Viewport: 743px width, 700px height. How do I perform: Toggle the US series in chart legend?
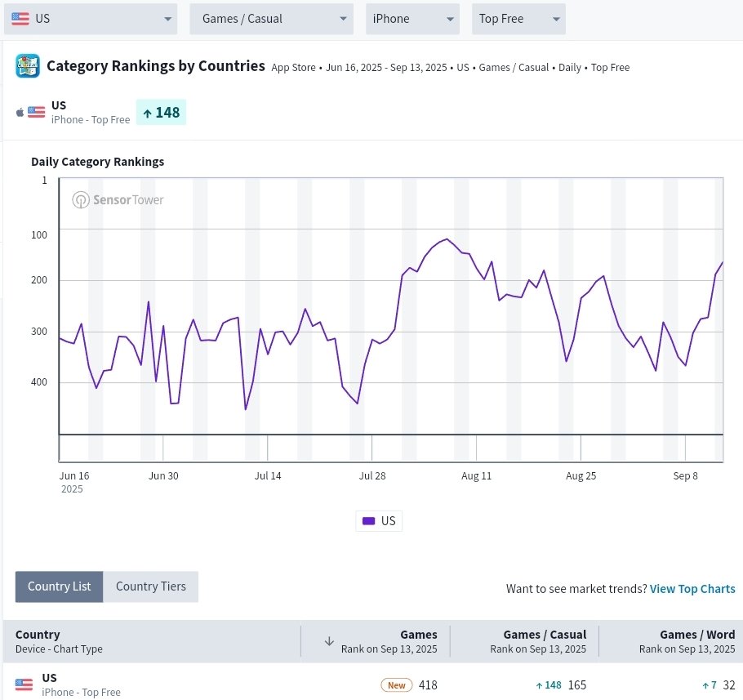(379, 521)
